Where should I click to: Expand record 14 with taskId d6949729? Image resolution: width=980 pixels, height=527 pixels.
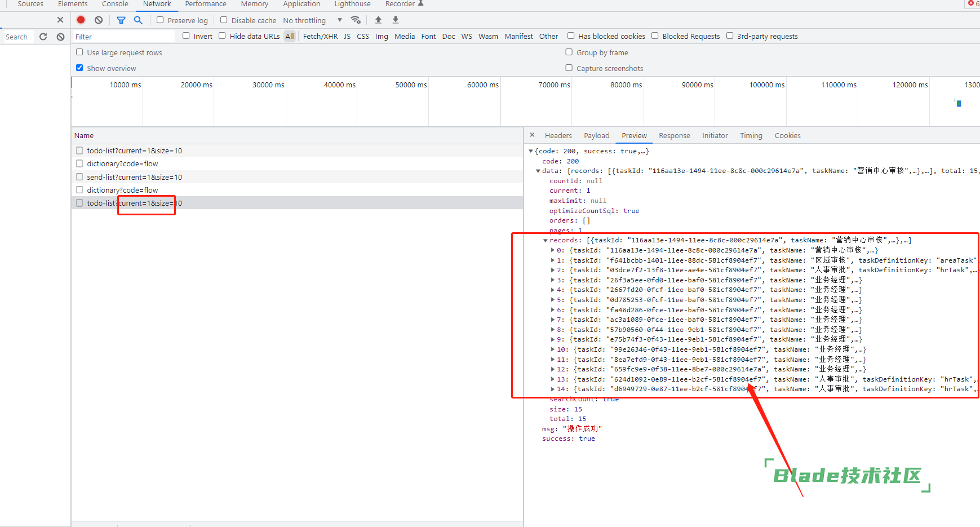pos(553,389)
